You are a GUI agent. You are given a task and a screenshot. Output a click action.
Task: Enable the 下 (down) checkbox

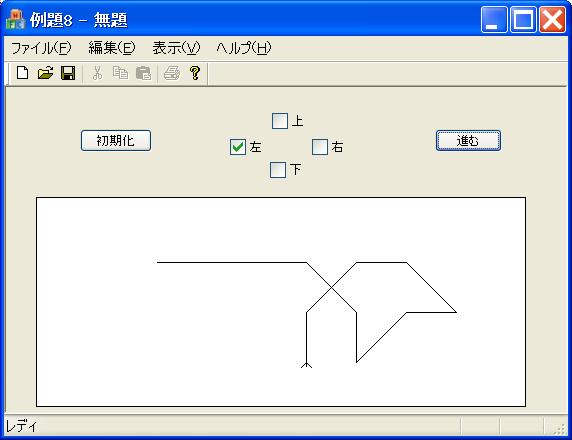278,170
